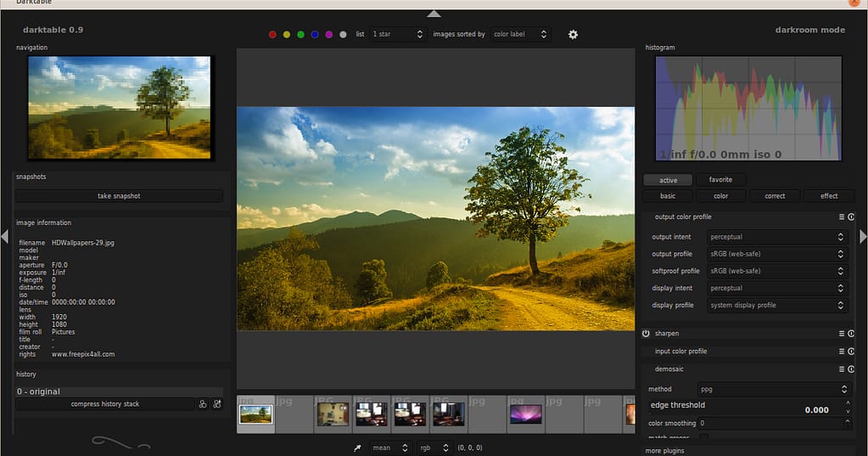Apply the red color label
Viewport: 868px width, 456px height.
(272, 35)
